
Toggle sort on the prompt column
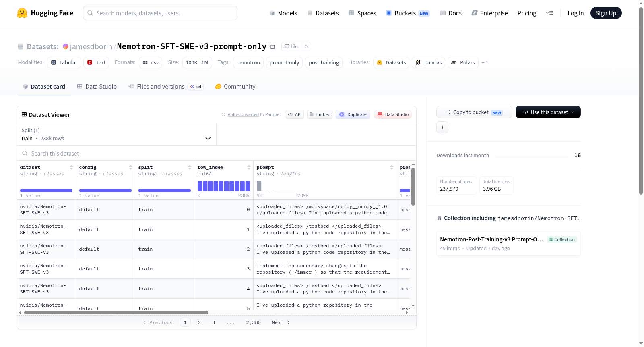[392, 167]
